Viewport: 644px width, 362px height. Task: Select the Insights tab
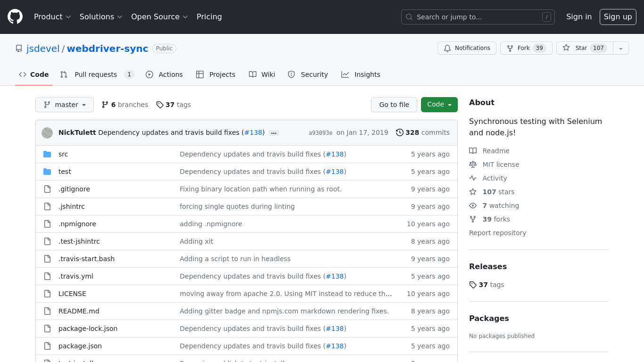[x=361, y=74]
